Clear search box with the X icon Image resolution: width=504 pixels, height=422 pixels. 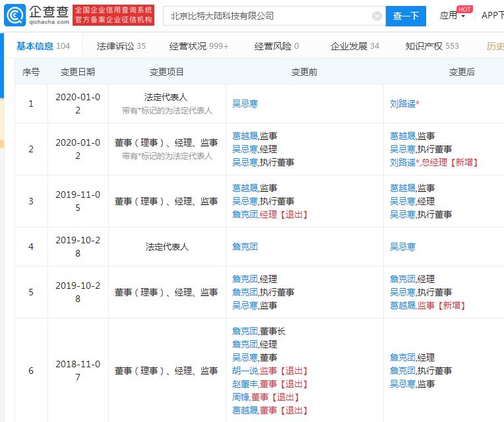377,16
